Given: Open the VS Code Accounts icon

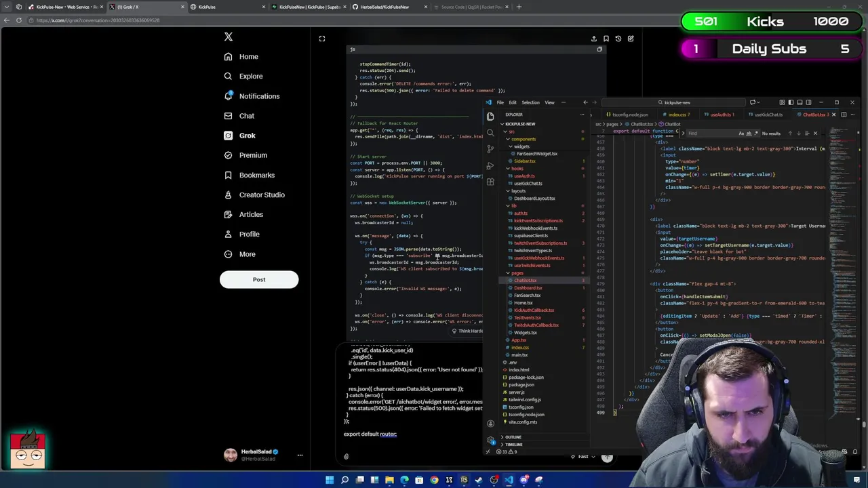Looking at the screenshot, I should [490, 424].
